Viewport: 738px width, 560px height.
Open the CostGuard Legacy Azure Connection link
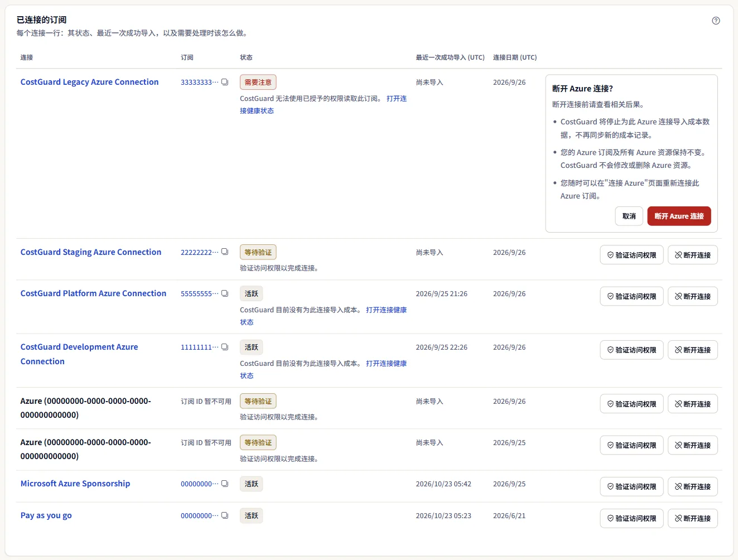pyautogui.click(x=89, y=82)
